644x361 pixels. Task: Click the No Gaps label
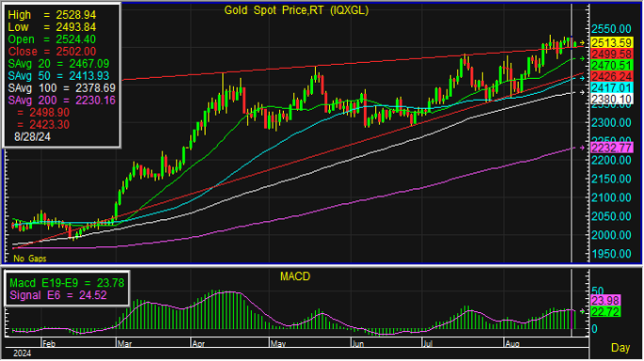point(29,259)
